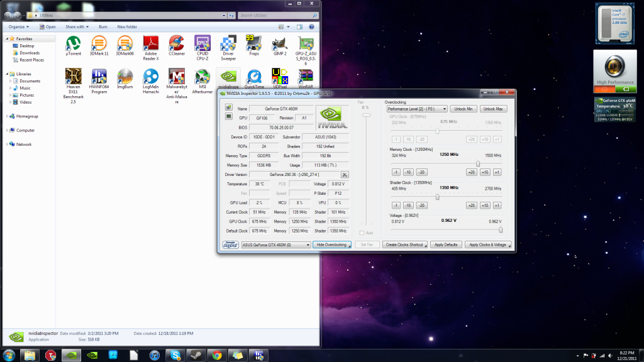
Task: Expand the Documents library node
Action: [11, 81]
